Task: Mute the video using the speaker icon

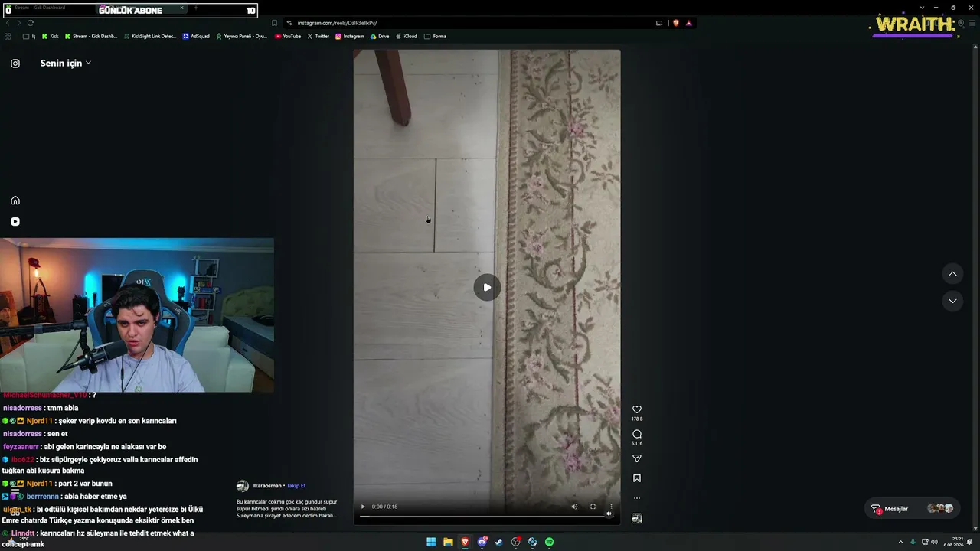Action: coord(574,507)
